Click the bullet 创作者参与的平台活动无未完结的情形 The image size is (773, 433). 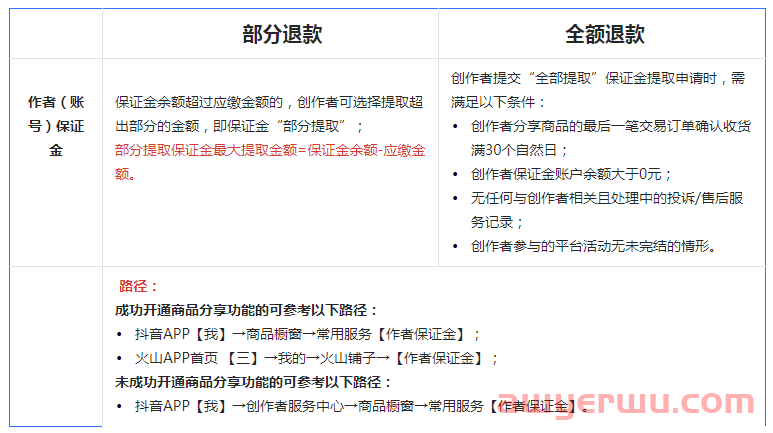click(594, 246)
